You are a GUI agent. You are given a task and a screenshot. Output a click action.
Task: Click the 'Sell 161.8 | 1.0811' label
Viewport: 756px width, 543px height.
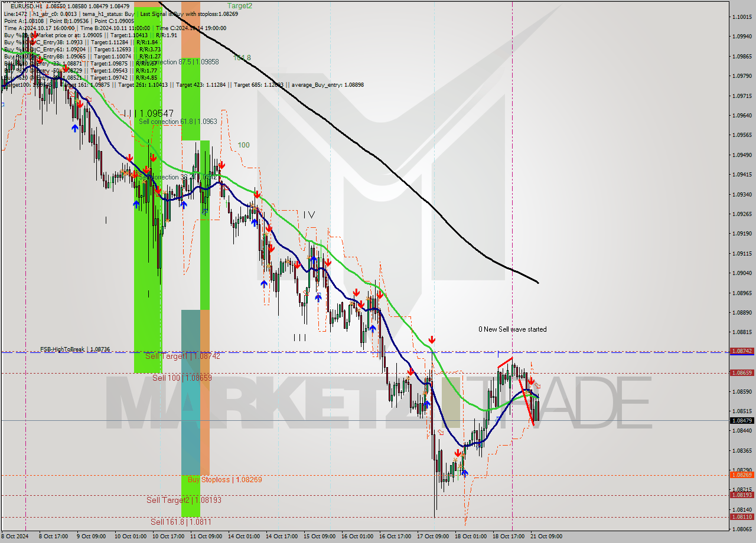tap(181, 522)
